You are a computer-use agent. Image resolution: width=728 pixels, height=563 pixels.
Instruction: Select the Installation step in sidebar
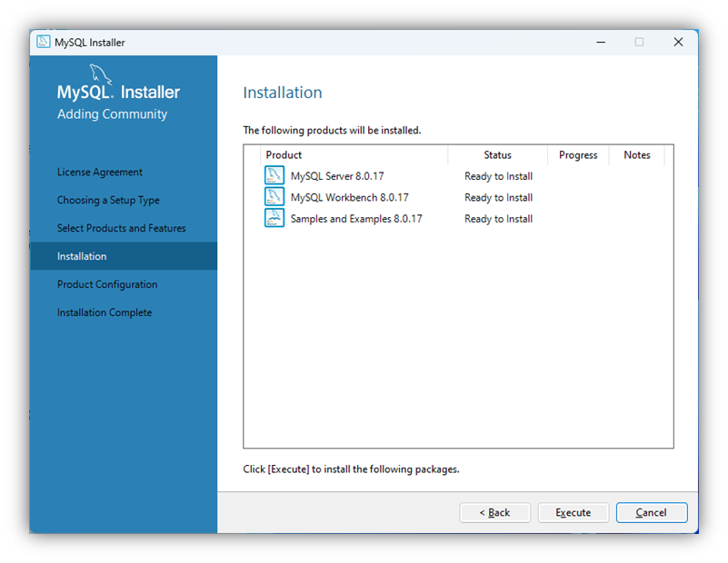coord(124,256)
